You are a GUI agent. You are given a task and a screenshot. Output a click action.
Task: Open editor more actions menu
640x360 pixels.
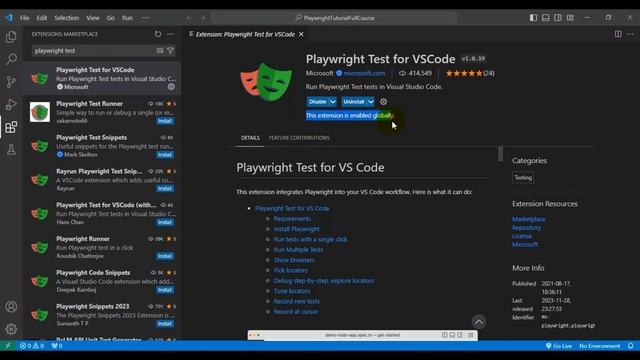point(630,34)
